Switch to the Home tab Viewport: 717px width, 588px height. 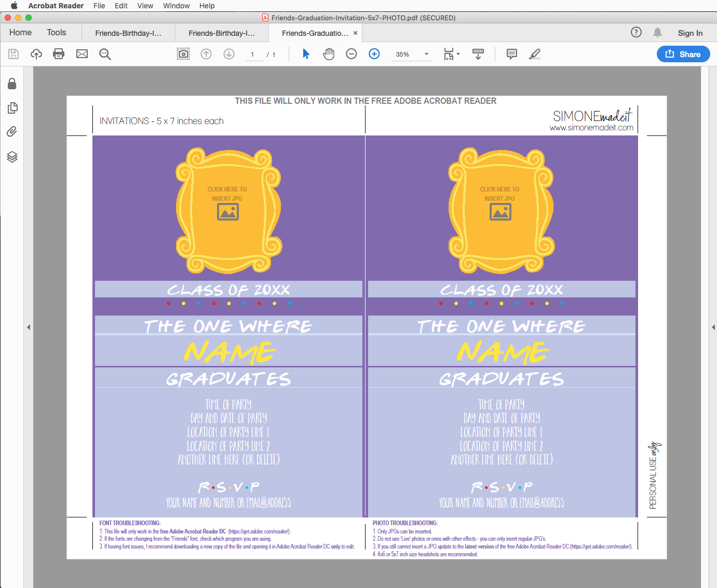tap(20, 32)
